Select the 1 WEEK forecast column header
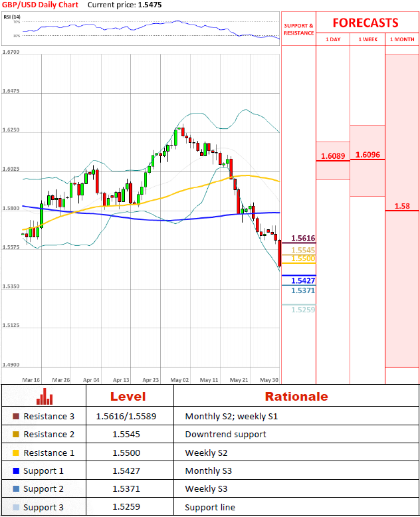Image resolution: width=420 pixels, height=517 pixels. (368, 39)
